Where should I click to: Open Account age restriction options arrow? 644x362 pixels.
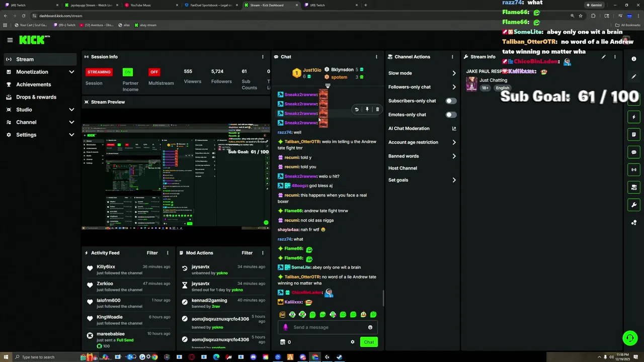(x=454, y=142)
